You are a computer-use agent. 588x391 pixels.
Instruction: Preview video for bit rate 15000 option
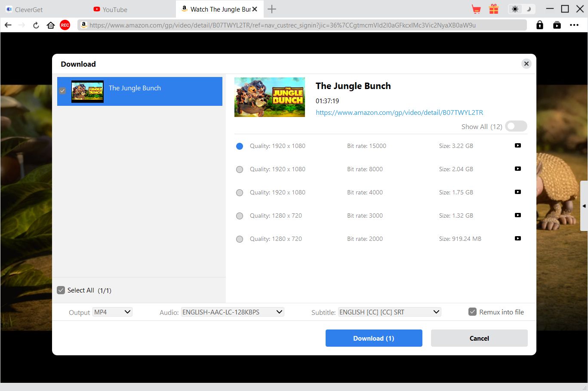coord(518,145)
